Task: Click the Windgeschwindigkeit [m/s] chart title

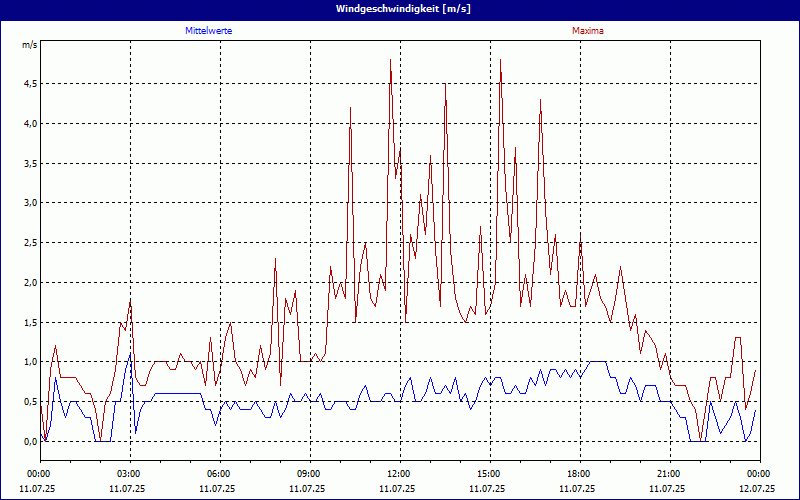Action: [400, 9]
